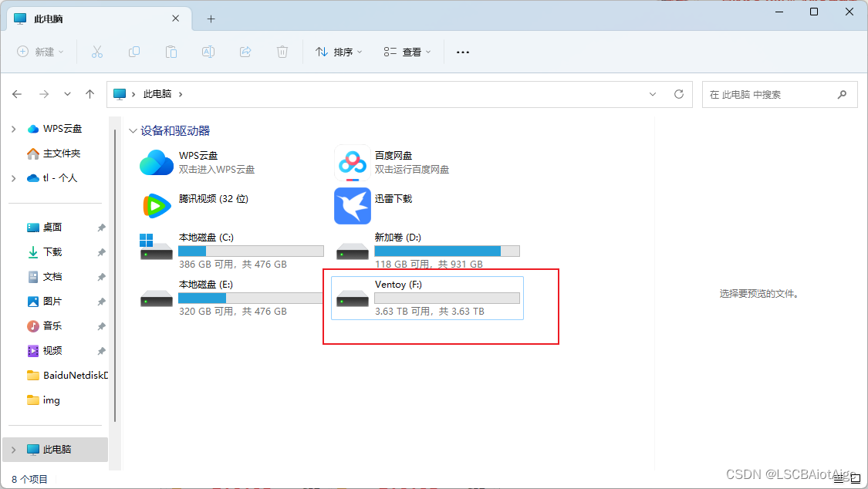Image resolution: width=868 pixels, height=489 pixels.
Task: Click the Cut scissors icon
Action: 97,52
